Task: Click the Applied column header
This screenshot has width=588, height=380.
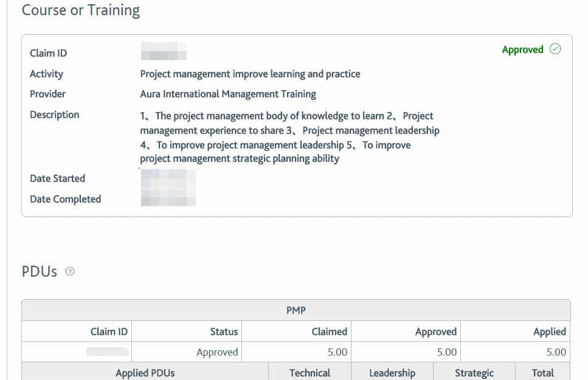Action: click(549, 331)
